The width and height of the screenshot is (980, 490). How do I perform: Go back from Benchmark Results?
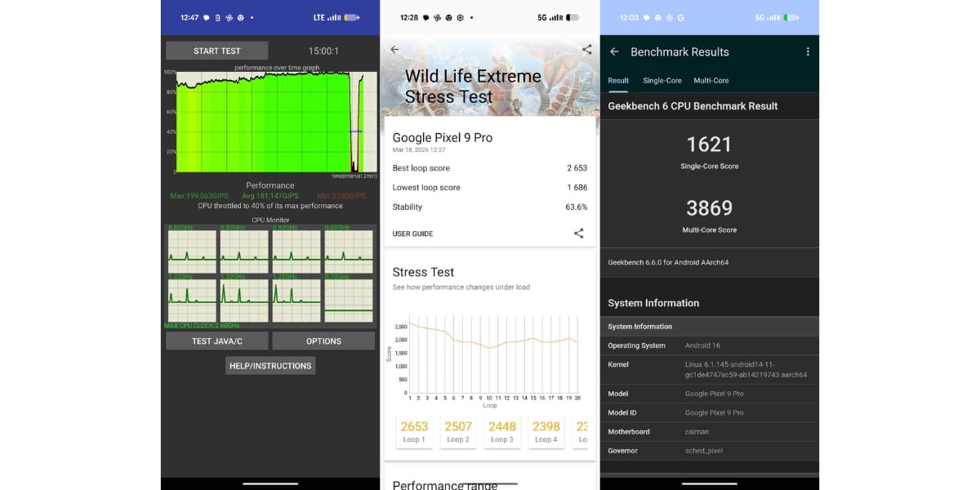coord(614,51)
